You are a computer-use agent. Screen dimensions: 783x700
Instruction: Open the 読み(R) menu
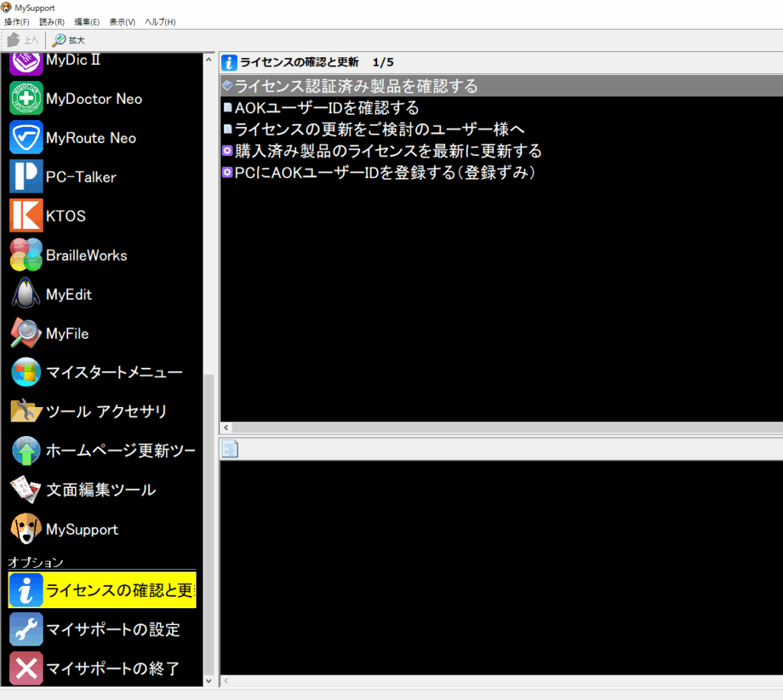tap(52, 22)
